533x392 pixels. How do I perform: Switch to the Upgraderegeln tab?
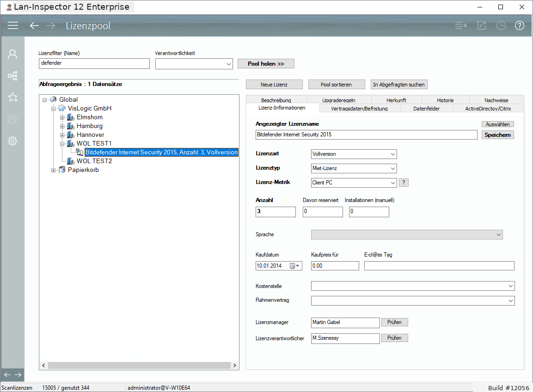coord(339,100)
